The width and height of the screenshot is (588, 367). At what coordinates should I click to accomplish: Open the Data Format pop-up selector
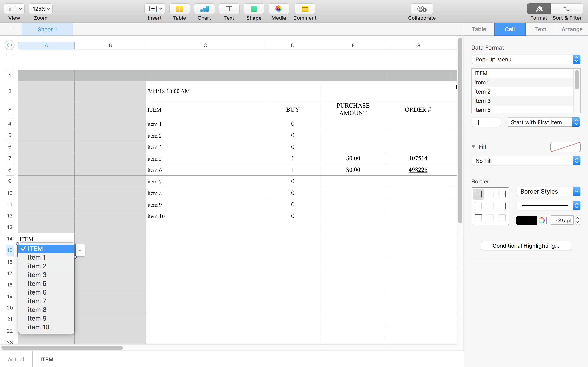click(526, 59)
